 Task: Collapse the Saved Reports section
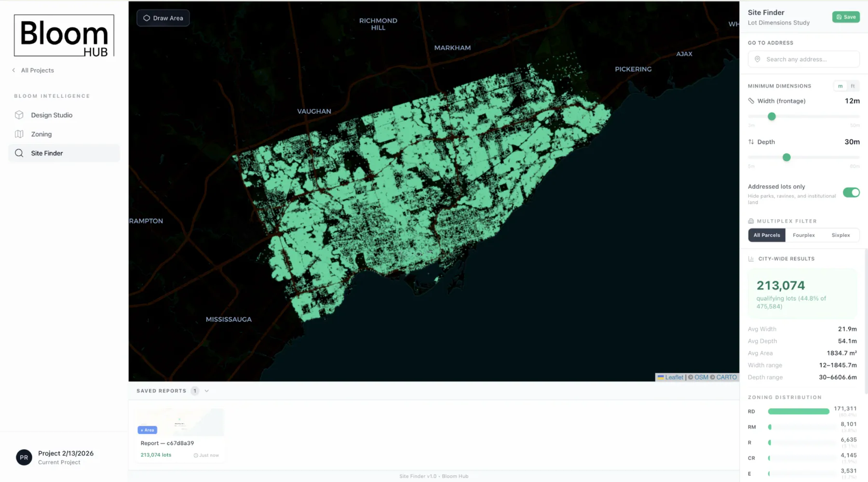point(206,391)
